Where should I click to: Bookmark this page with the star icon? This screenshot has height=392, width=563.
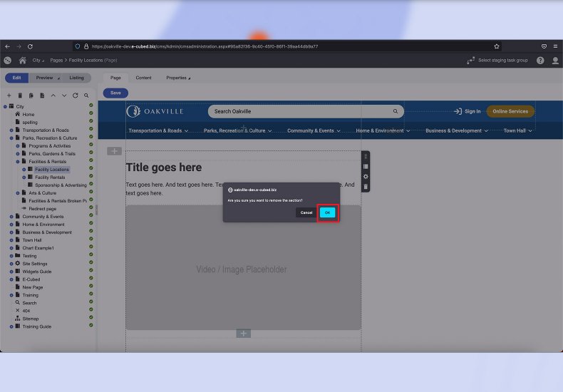pyautogui.click(x=497, y=46)
